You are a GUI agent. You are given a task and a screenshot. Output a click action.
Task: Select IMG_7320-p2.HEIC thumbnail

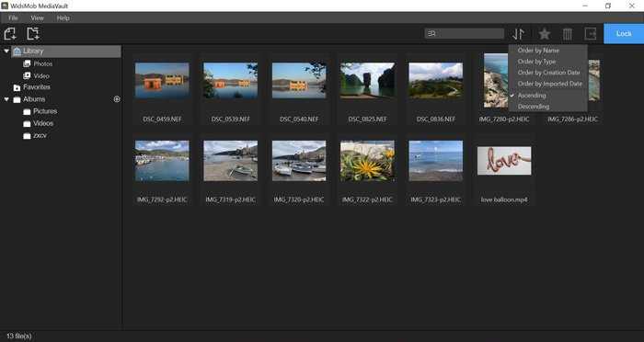pos(299,161)
